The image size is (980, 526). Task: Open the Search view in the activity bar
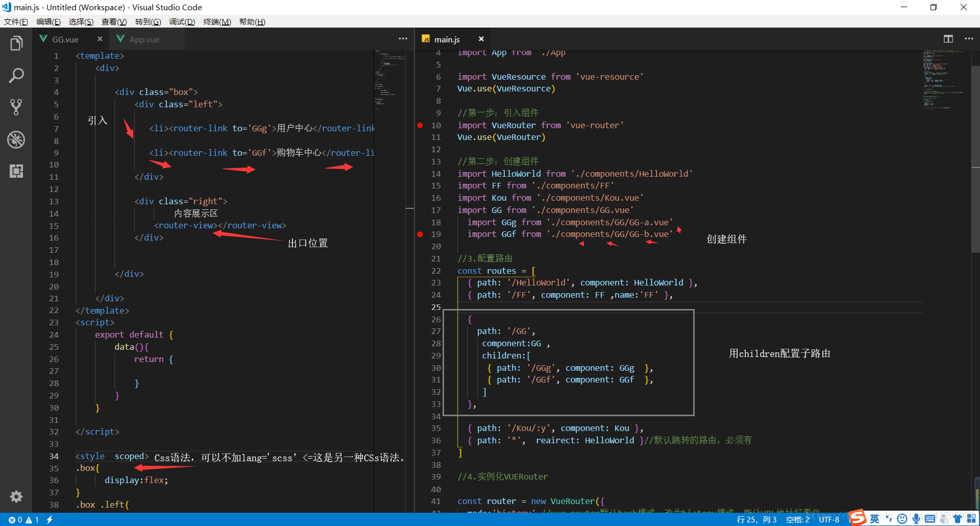(16, 76)
